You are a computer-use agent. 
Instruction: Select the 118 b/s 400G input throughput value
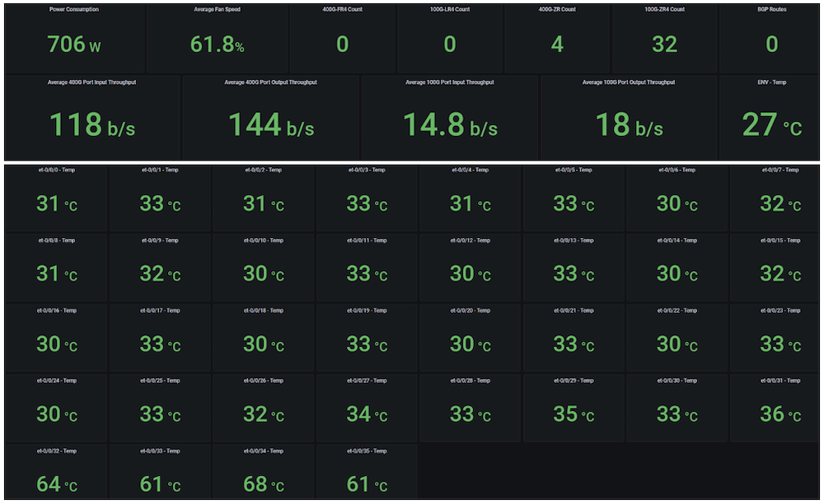(x=92, y=125)
